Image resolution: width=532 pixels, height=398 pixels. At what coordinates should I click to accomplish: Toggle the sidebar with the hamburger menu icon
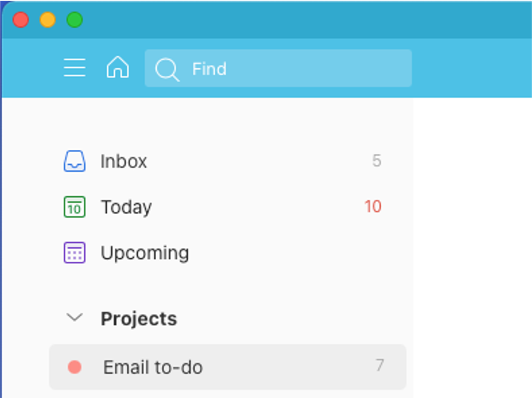click(x=75, y=68)
